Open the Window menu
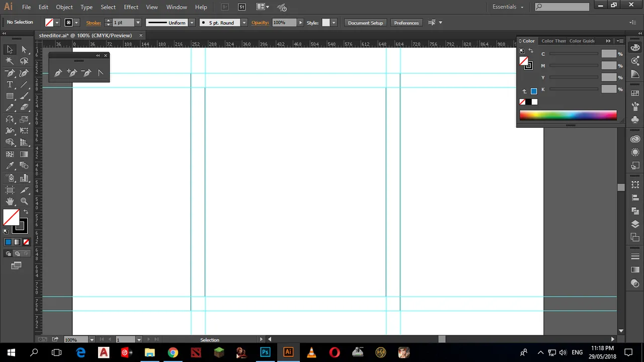The width and height of the screenshot is (644, 362). 177,7
